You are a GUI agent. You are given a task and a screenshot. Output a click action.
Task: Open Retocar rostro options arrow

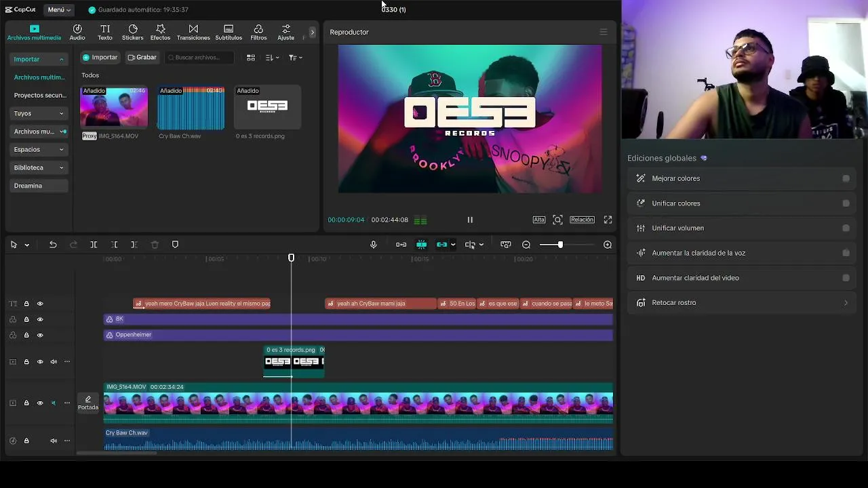tap(846, 303)
